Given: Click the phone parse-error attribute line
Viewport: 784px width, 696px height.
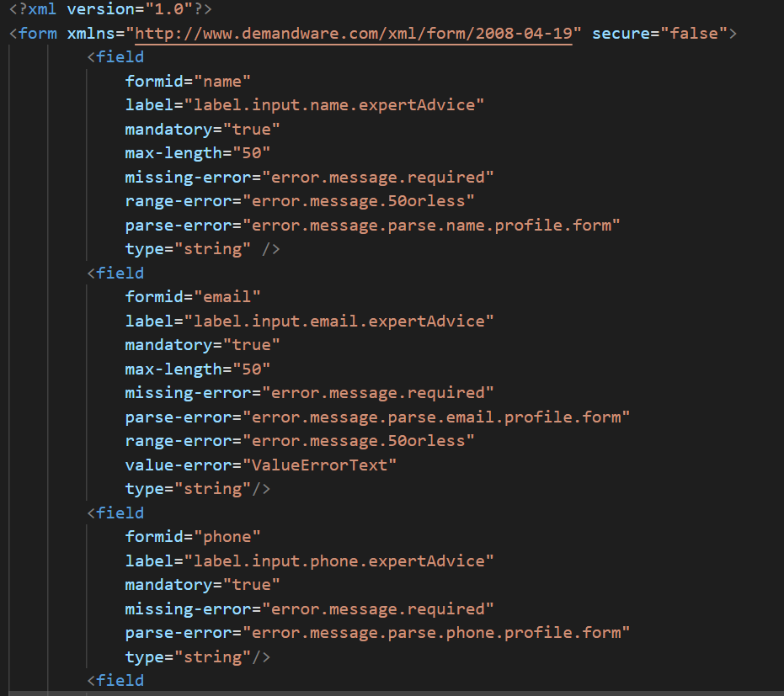Looking at the screenshot, I should [377, 633].
